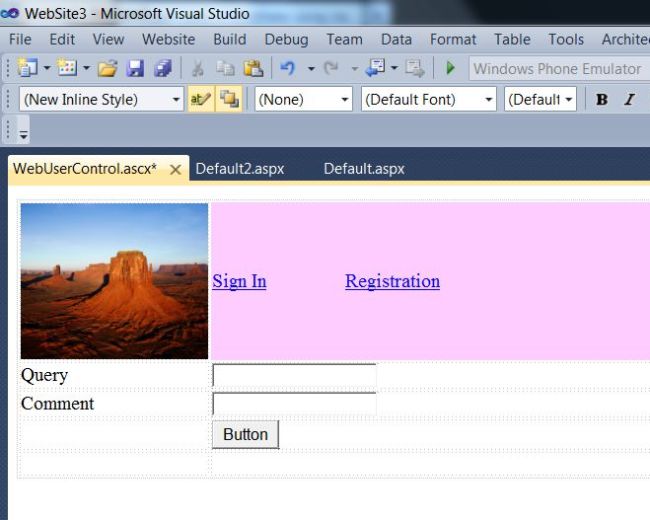Save the file with the floppy disk icon

coord(135,68)
